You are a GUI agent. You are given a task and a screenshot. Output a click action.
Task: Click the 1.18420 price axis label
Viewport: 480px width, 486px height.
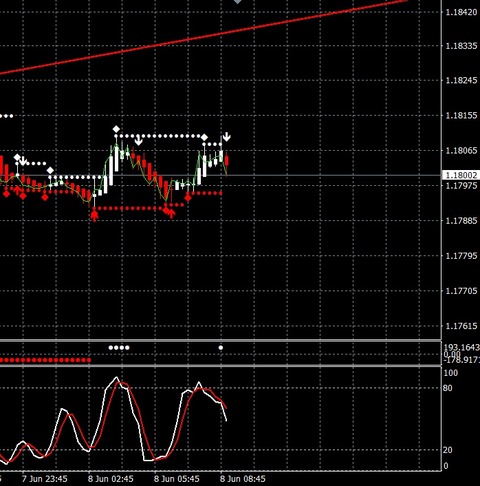461,12
